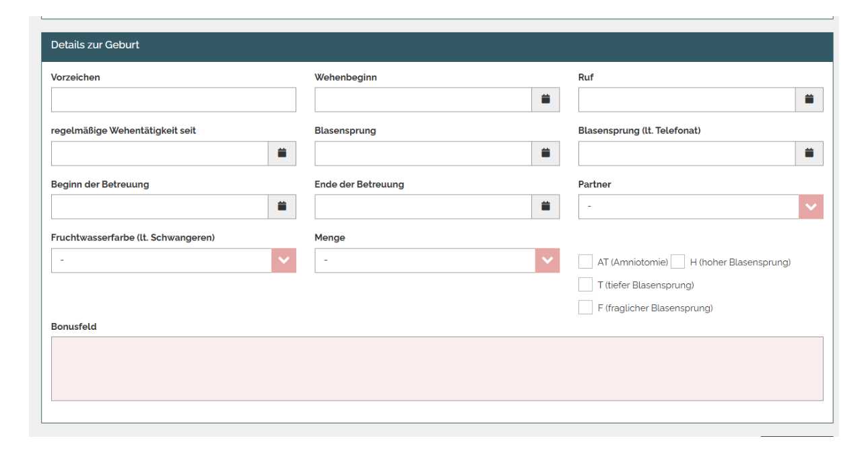Click into the Vorzeichen text field
The width and height of the screenshot is (868, 453).
pyautogui.click(x=173, y=100)
